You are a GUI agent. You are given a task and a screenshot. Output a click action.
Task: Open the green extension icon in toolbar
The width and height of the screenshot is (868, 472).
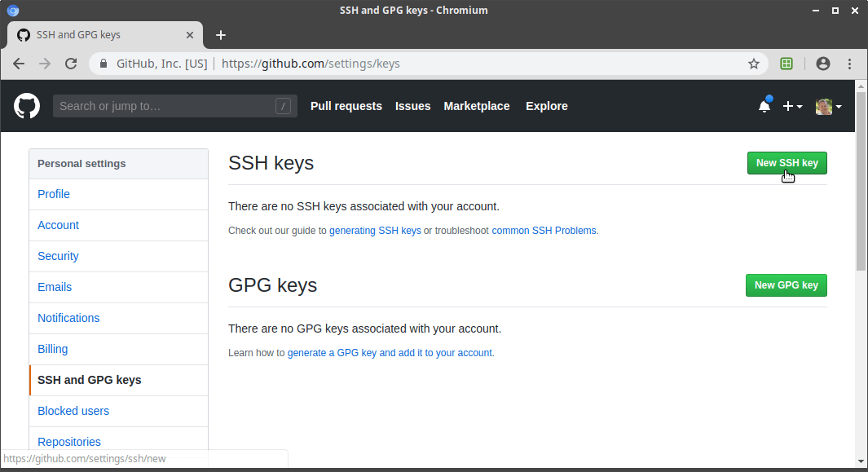[786, 64]
